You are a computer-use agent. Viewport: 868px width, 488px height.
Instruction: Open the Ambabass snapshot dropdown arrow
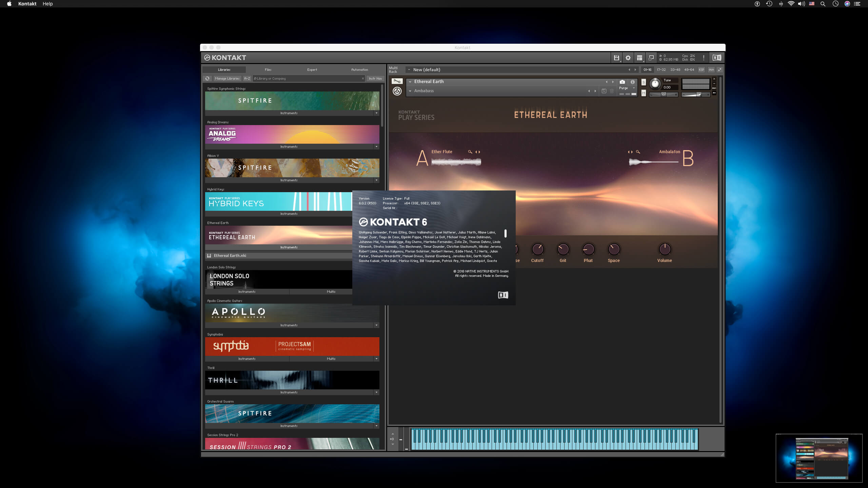(x=410, y=91)
